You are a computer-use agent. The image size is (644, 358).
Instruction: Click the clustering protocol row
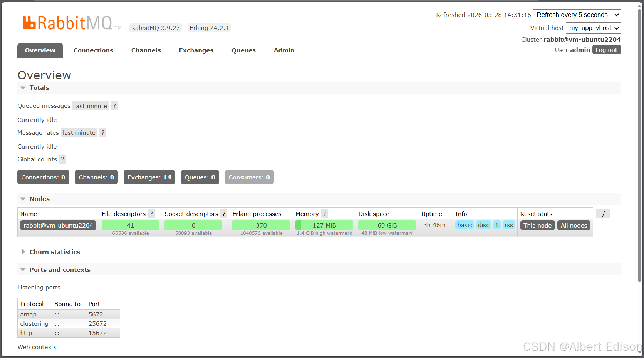click(x=69, y=324)
